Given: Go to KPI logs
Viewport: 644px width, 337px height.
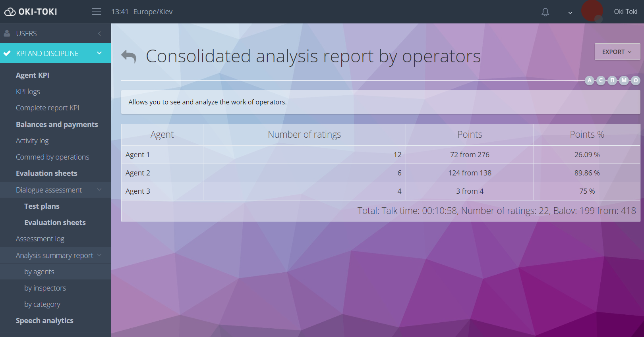Looking at the screenshot, I should click(x=28, y=92).
